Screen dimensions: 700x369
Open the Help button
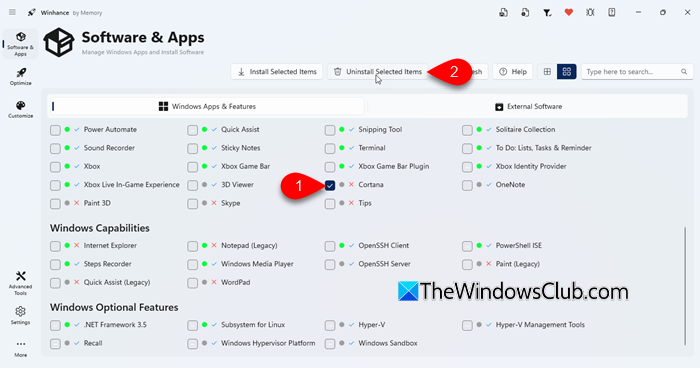click(x=512, y=71)
